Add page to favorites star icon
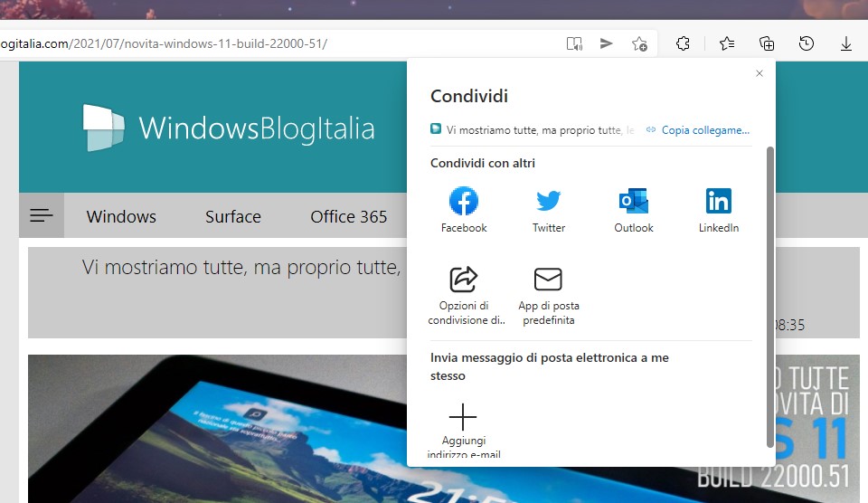This screenshot has width=868, height=503. [x=639, y=43]
